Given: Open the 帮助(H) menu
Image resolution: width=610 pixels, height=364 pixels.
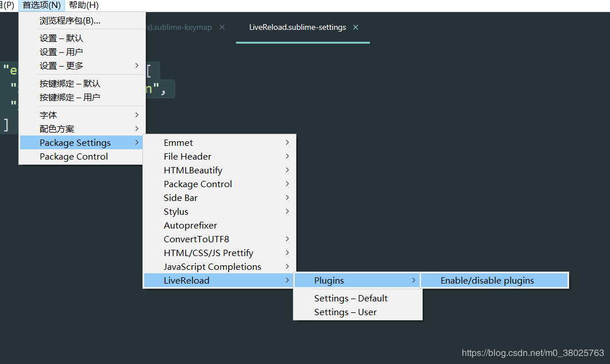Looking at the screenshot, I should (84, 5).
